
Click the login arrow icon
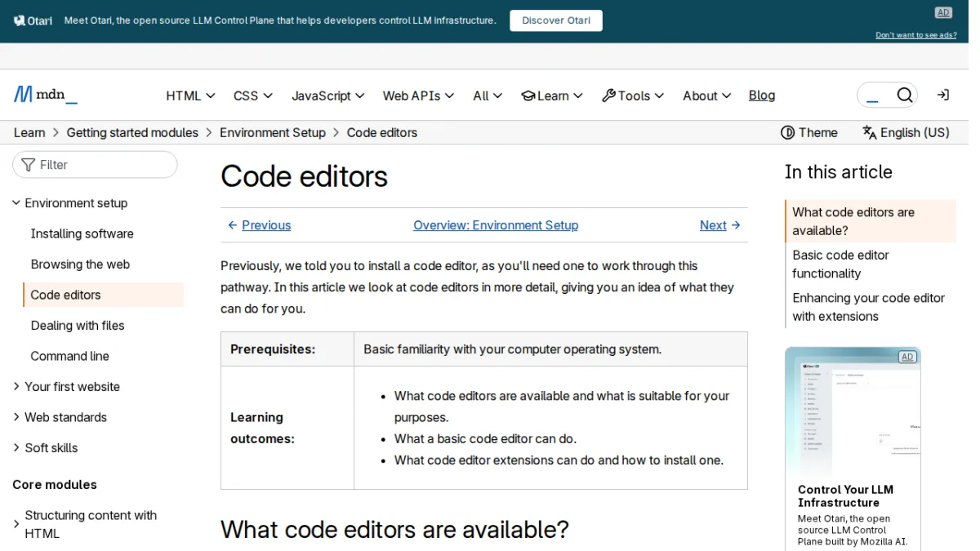pos(943,96)
